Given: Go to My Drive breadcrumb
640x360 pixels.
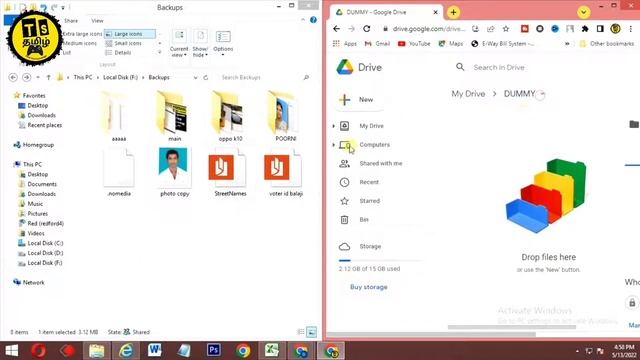Looking at the screenshot, I should point(468,94).
